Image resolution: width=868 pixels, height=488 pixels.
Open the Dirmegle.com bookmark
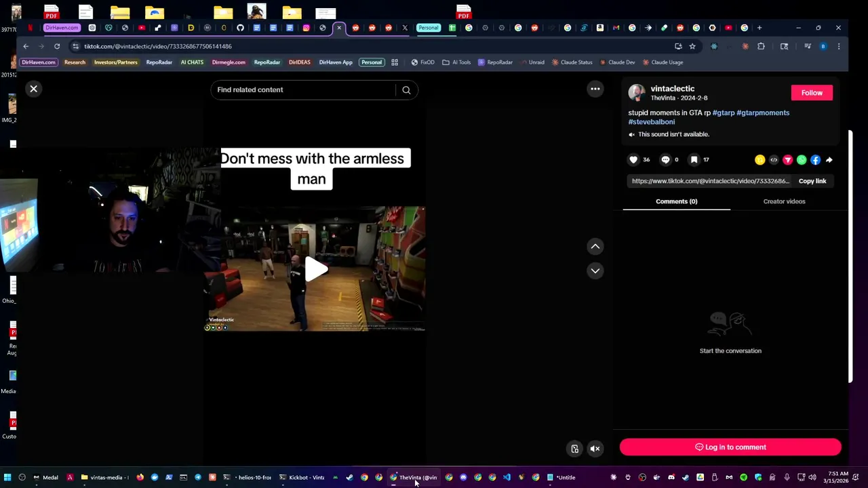[229, 62]
